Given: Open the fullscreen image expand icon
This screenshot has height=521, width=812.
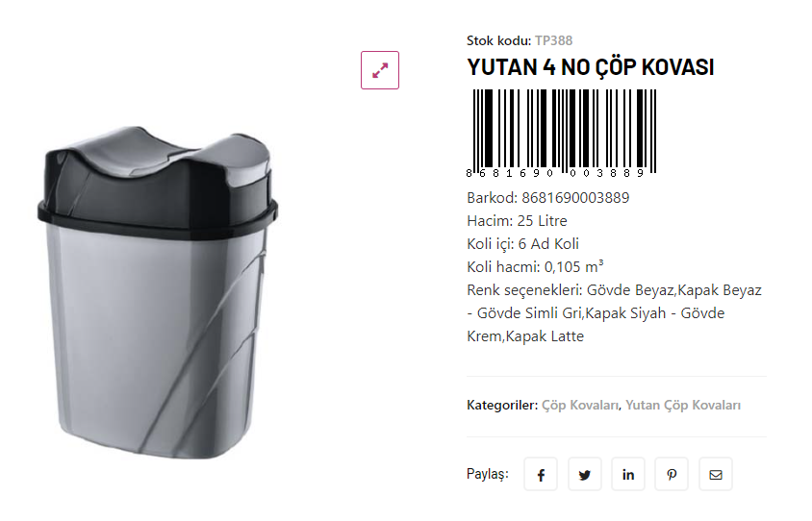Looking at the screenshot, I should pyautogui.click(x=380, y=70).
